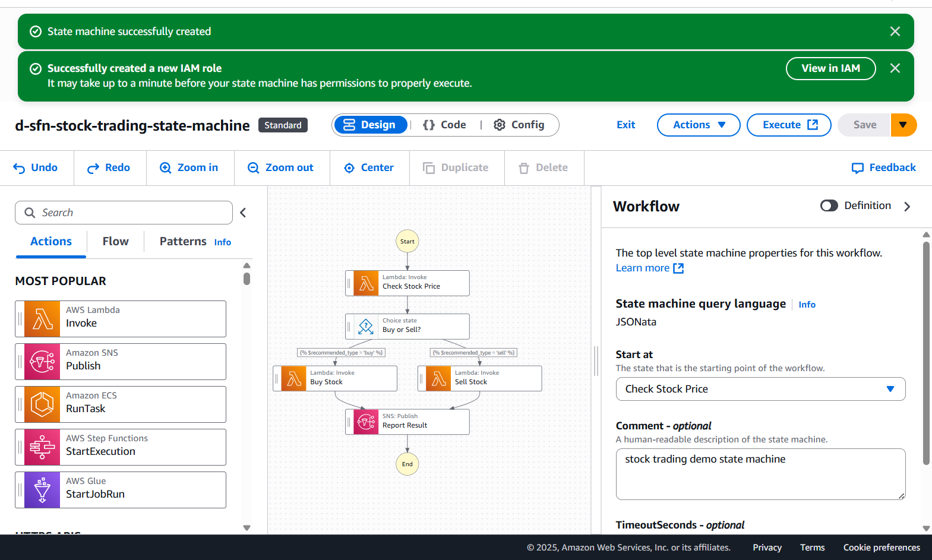Collapse the left states browser panel
The width and height of the screenshot is (932, 560).
pos(243,213)
